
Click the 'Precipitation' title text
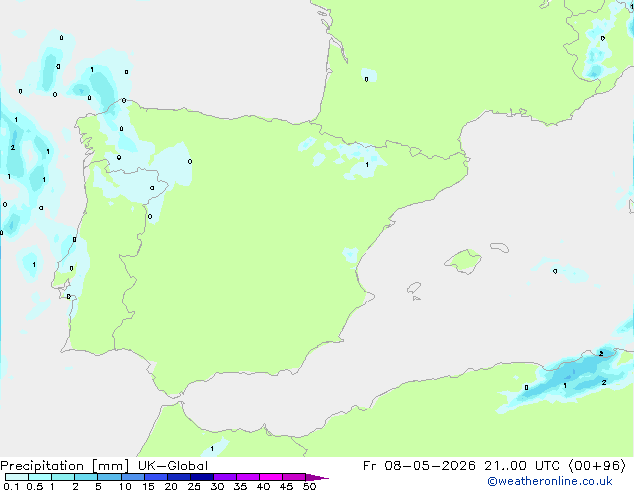(x=42, y=466)
